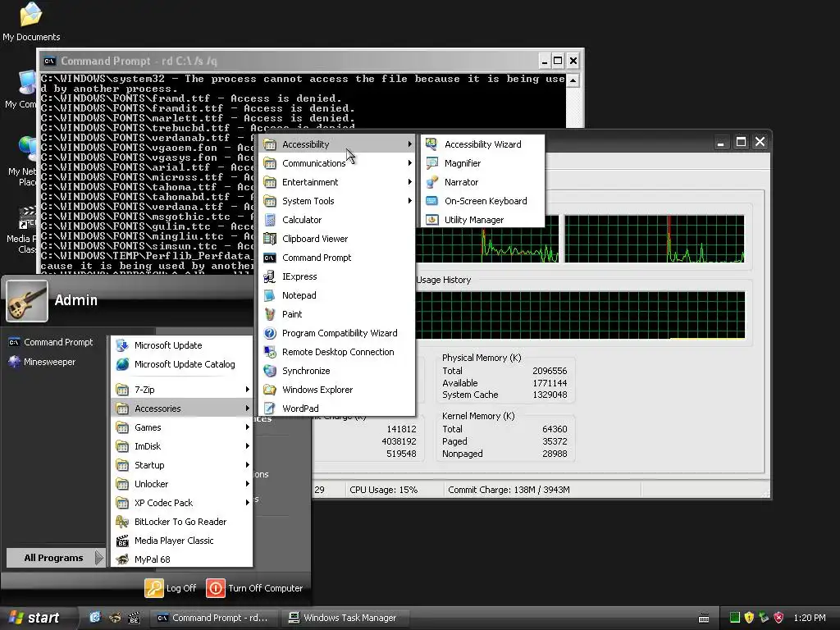Image resolution: width=840 pixels, height=630 pixels.
Task: Switch to Windows Task Manager taskbar button
Action: click(346, 618)
